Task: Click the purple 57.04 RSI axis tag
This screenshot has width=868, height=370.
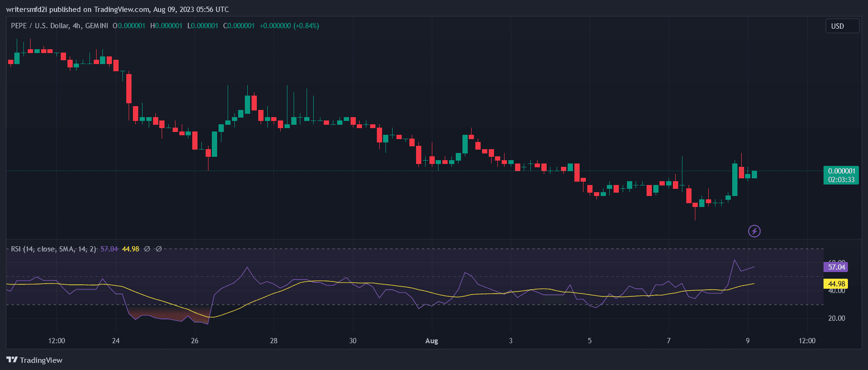Action: [x=836, y=267]
